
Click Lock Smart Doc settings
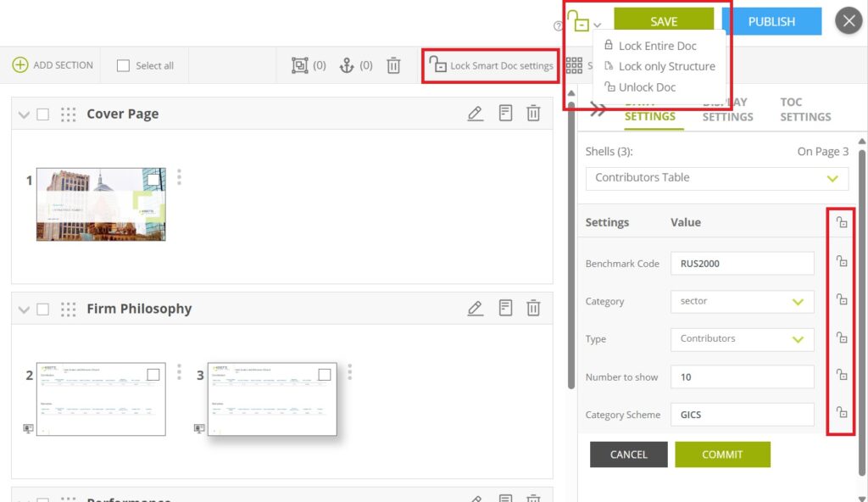pos(491,65)
